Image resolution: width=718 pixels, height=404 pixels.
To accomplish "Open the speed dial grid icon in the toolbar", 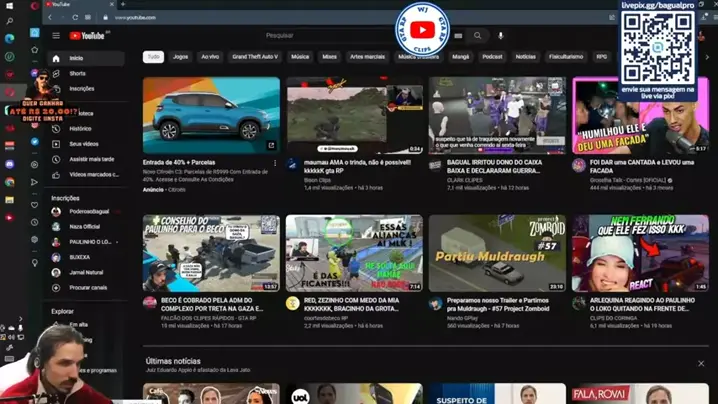I will pyautogui.click(x=88, y=17).
